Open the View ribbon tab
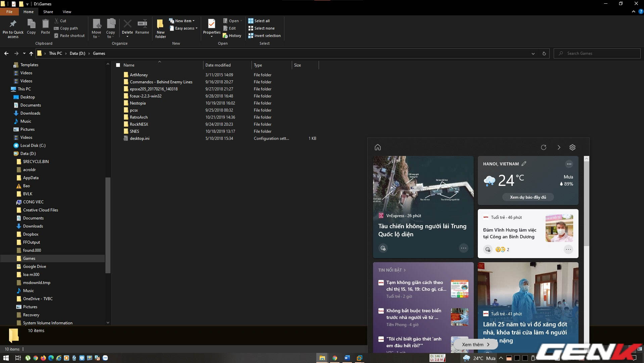This screenshot has height=363, width=644. tap(67, 11)
